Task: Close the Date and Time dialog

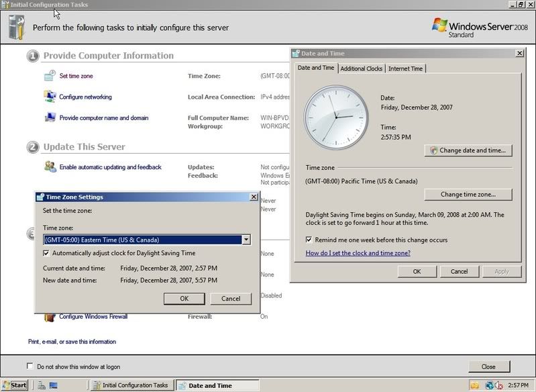Action: [x=520, y=53]
